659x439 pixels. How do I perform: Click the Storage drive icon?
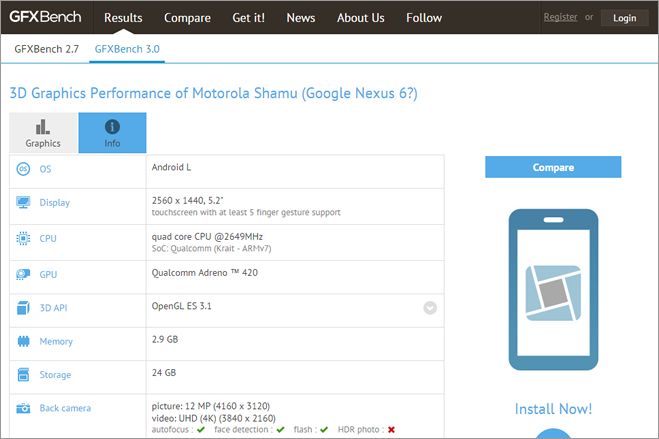click(x=23, y=375)
